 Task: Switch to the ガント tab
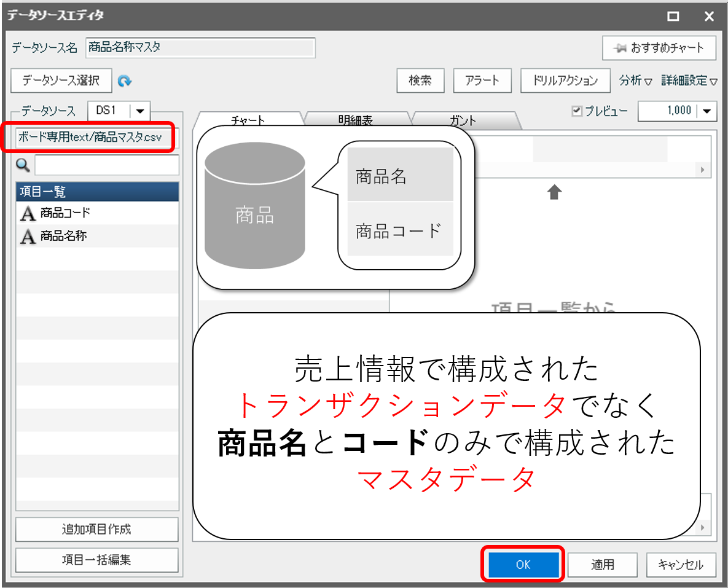coord(463,120)
